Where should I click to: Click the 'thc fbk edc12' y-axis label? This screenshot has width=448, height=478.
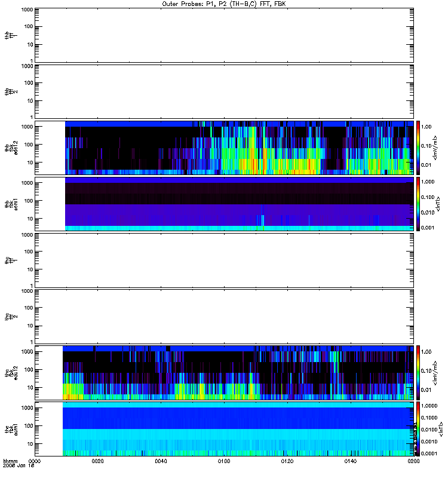tap(11, 372)
